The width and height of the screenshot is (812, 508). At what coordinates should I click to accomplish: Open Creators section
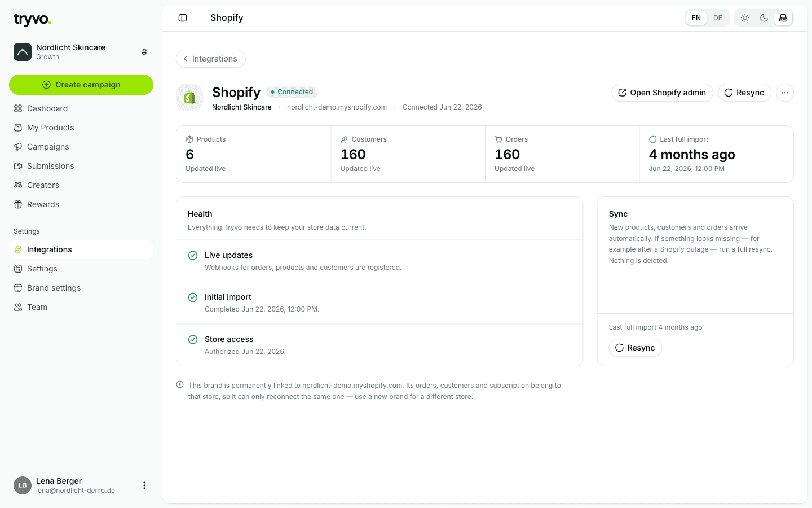pos(81,185)
